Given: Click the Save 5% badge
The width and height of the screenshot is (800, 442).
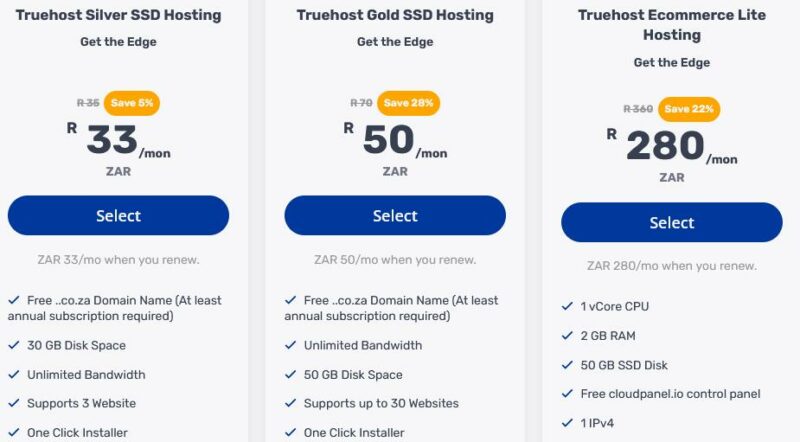Looking at the screenshot, I should click(x=132, y=103).
